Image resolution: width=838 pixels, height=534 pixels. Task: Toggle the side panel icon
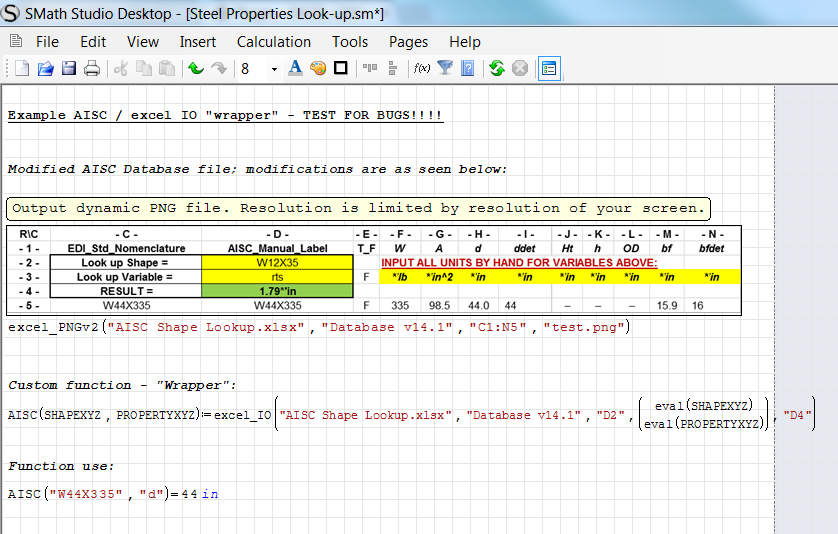549,68
